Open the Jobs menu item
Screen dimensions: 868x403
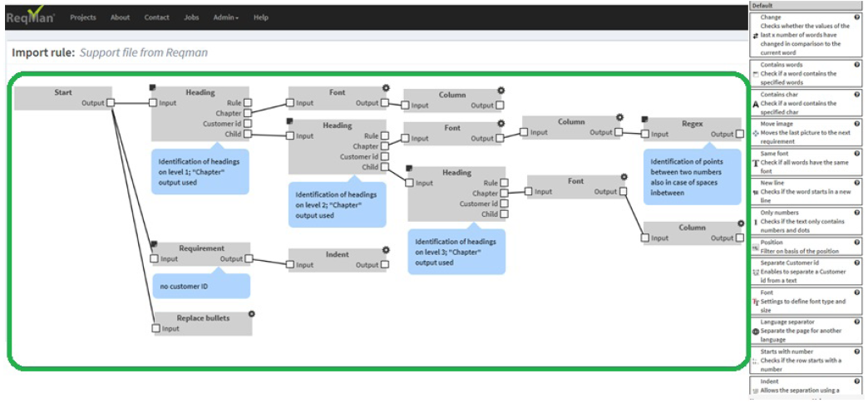point(191,17)
